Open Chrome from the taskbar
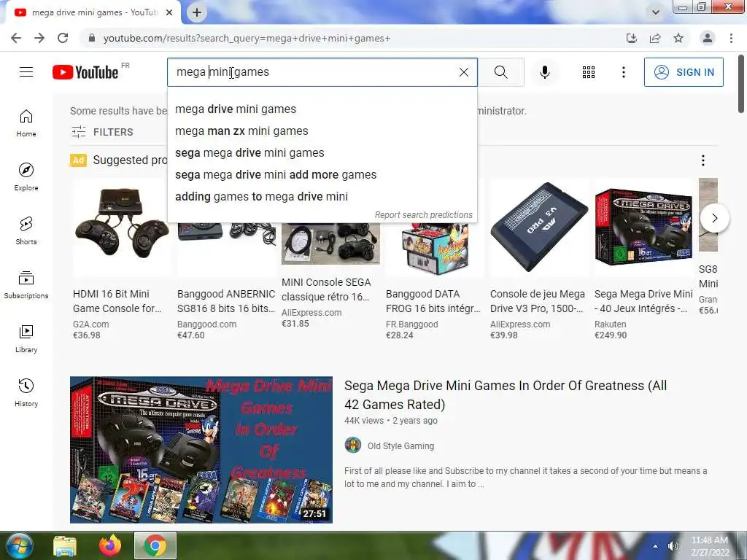Image resolution: width=747 pixels, height=560 pixels. pos(155,545)
